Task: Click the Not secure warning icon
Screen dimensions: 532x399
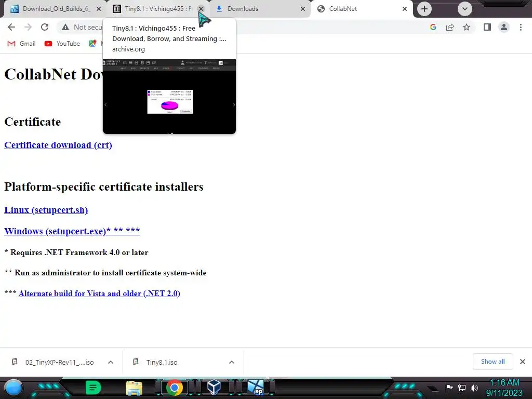Action: 65,27
